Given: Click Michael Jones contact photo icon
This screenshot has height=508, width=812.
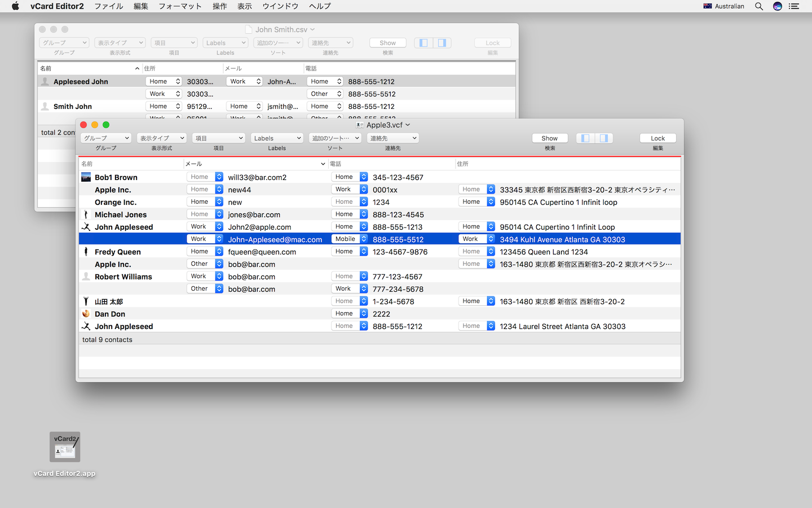Looking at the screenshot, I should (86, 214).
